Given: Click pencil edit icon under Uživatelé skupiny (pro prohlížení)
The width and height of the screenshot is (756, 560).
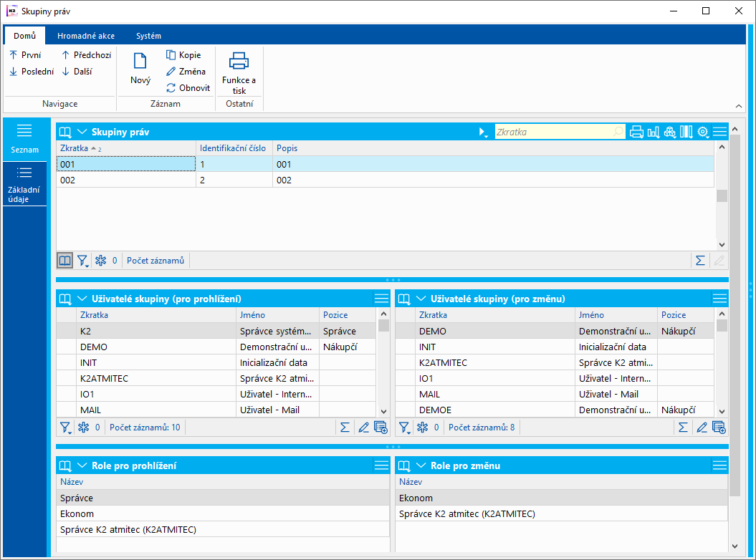Looking at the screenshot, I should 363,428.
